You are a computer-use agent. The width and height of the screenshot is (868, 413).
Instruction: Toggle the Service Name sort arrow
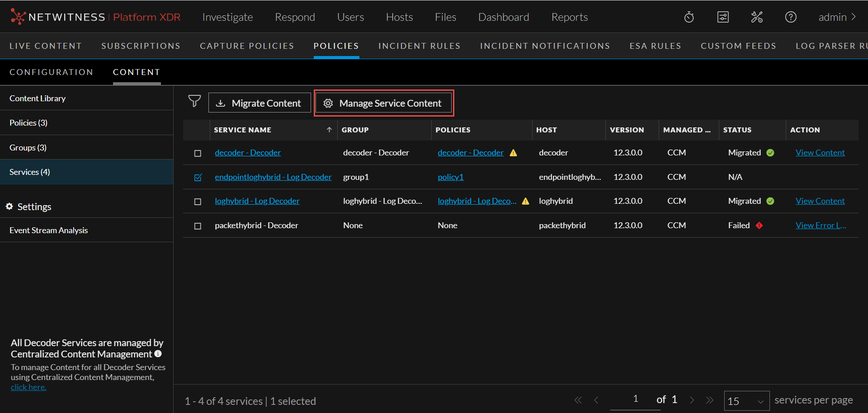pyautogui.click(x=329, y=130)
